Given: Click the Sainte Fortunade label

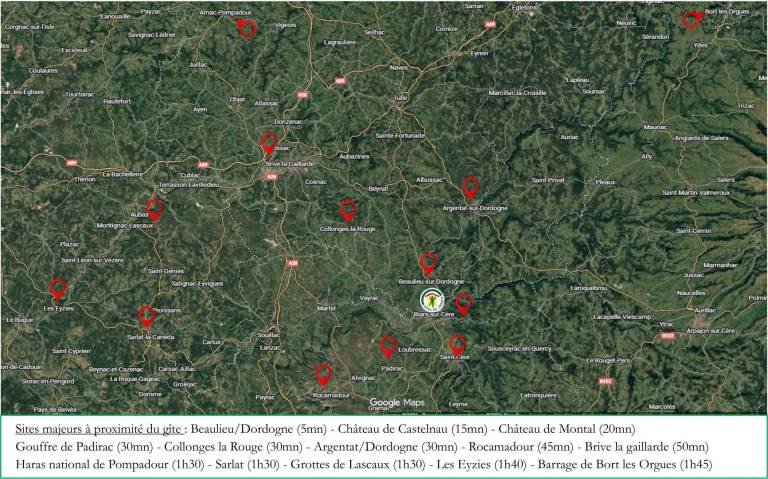Looking at the screenshot, I should tap(400, 136).
